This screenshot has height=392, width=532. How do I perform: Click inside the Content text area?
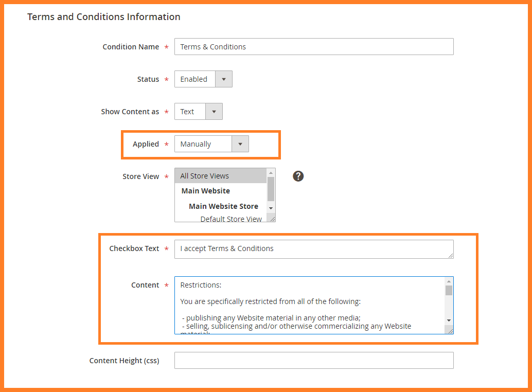tap(309, 306)
